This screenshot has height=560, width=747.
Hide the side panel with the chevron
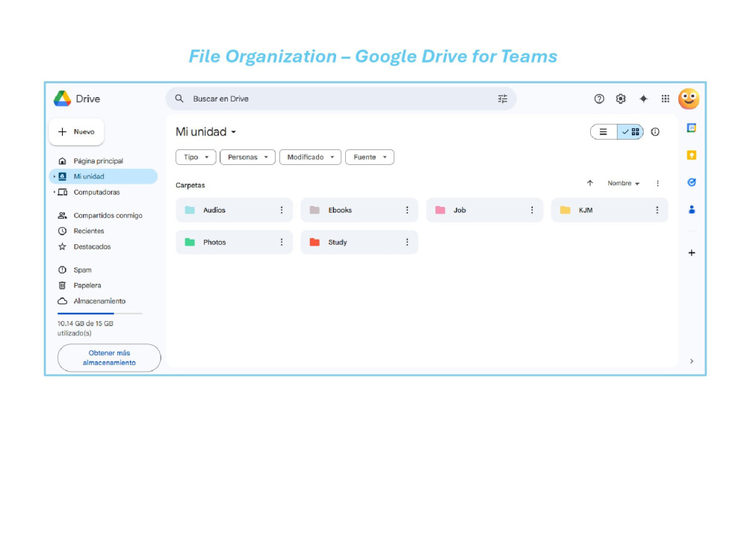(691, 361)
